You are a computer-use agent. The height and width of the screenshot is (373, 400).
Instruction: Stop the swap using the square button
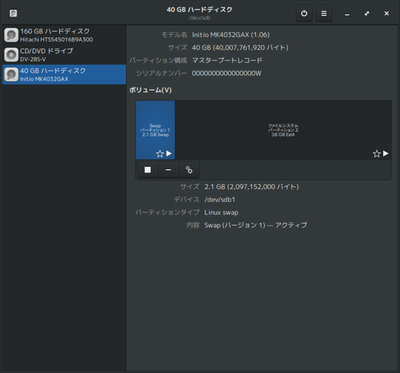click(148, 170)
